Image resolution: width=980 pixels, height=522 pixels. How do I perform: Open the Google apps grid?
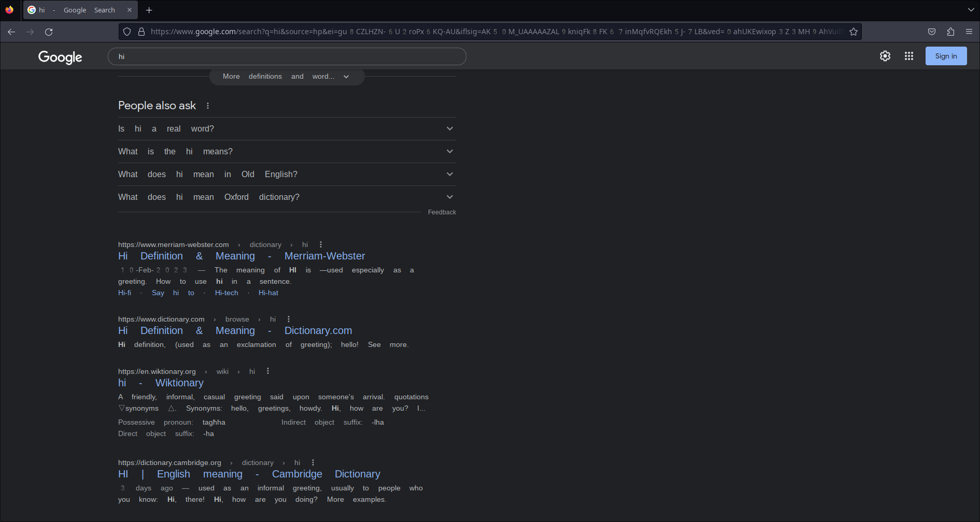[x=909, y=56]
